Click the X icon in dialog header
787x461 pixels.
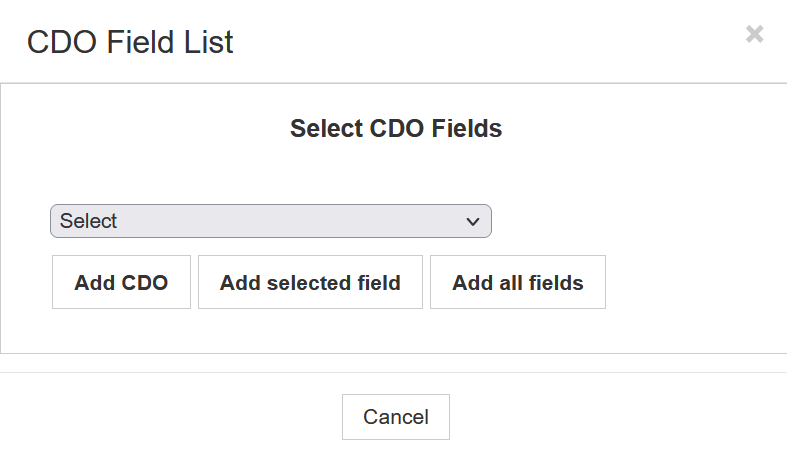point(754,34)
